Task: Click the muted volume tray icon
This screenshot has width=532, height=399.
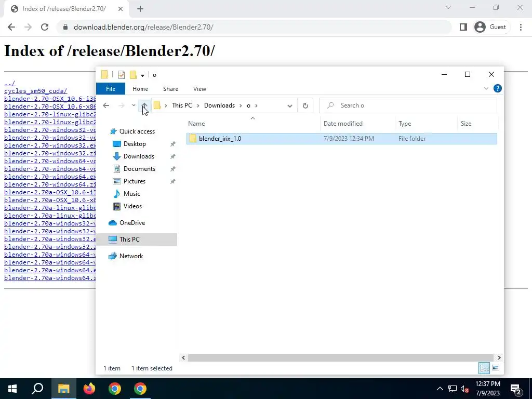Action: (464, 389)
